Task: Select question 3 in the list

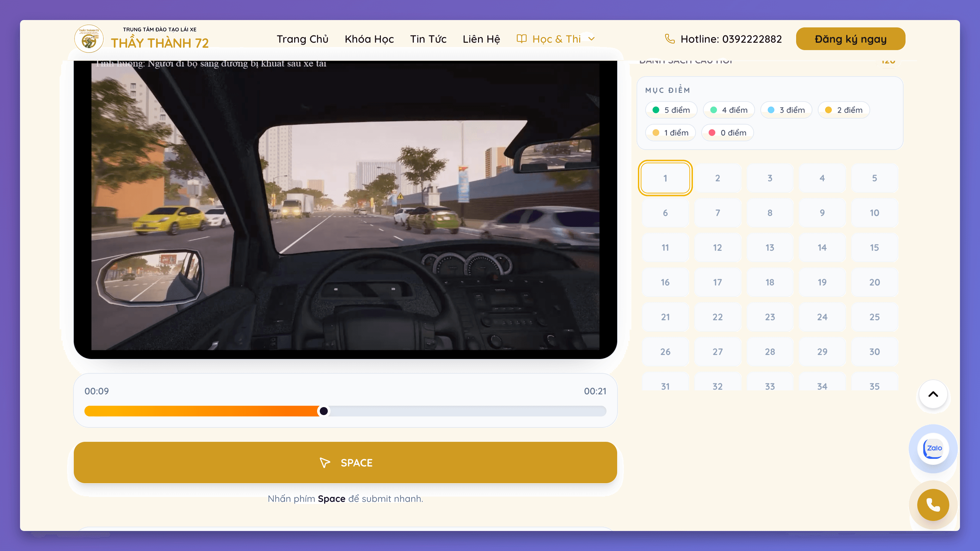Action: pyautogui.click(x=770, y=178)
